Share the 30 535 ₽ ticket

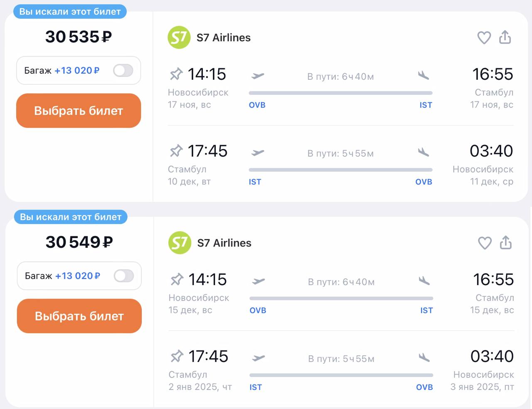coord(505,37)
